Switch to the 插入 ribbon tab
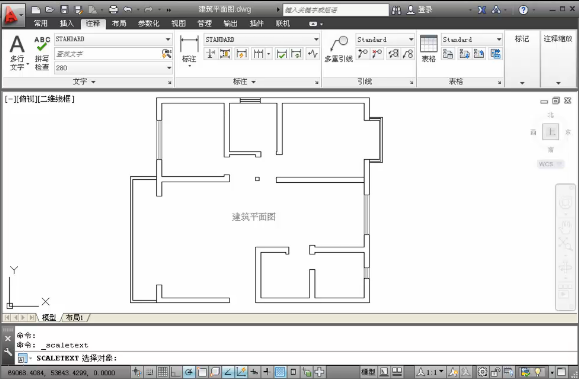This screenshot has height=379, width=579. (x=67, y=24)
